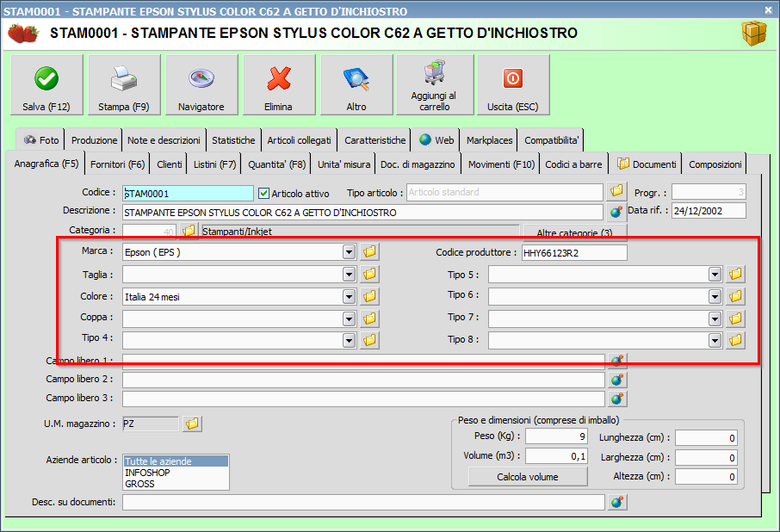Open the Composizioni tab
Screen dimensions: 780x532
(x=715, y=164)
